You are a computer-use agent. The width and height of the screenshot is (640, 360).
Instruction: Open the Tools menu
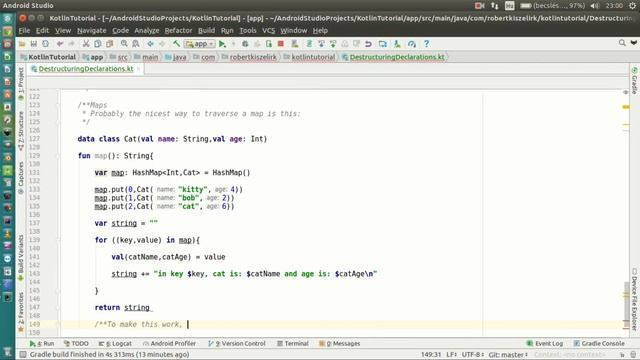(x=248, y=31)
